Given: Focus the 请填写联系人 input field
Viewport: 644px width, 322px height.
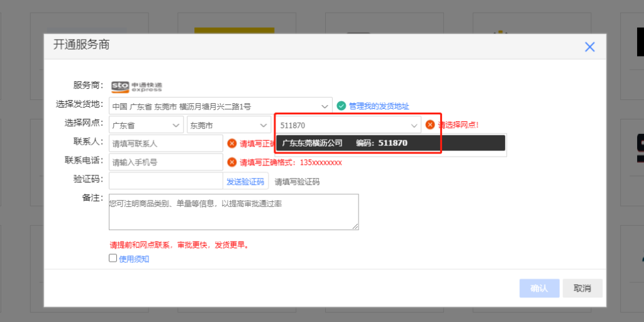Looking at the screenshot, I should point(165,143).
